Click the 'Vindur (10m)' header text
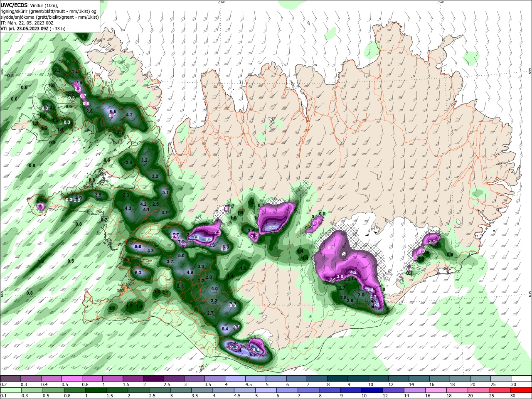This screenshot has height=399, width=532. click(x=44, y=5)
